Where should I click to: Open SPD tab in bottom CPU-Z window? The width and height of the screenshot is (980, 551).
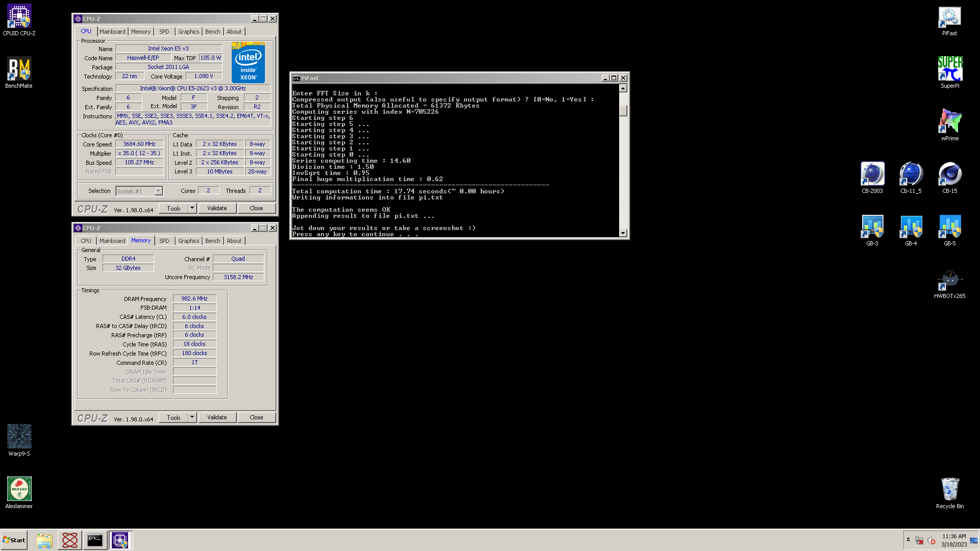[x=164, y=241]
